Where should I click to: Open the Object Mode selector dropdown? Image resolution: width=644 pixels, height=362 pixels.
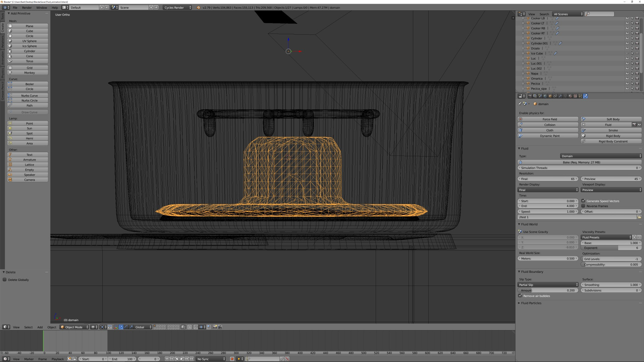(x=74, y=327)
